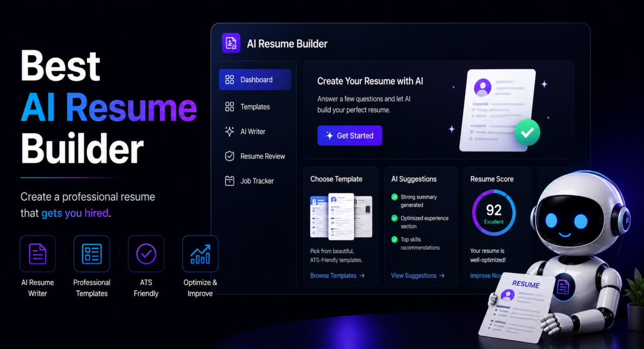The image size is (644, 349).
Task: Click the Improve Now link
Action: coord(486,275)
